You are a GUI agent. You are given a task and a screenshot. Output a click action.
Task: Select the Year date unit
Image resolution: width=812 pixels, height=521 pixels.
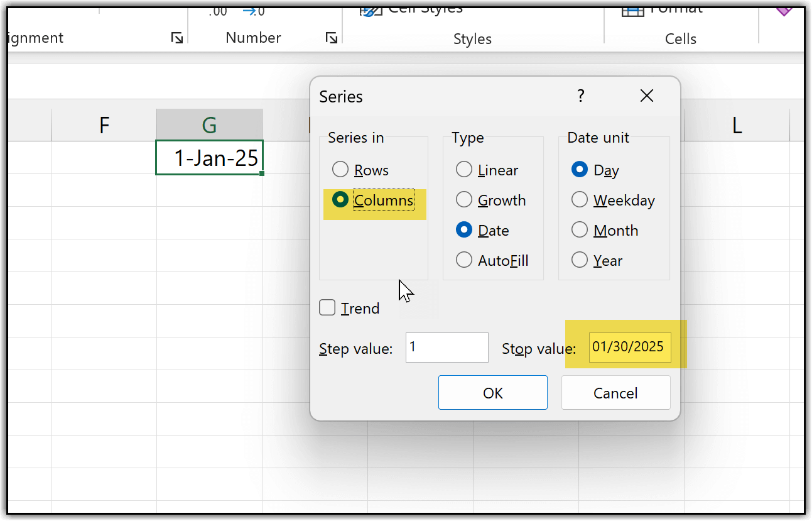click(580, 260)
